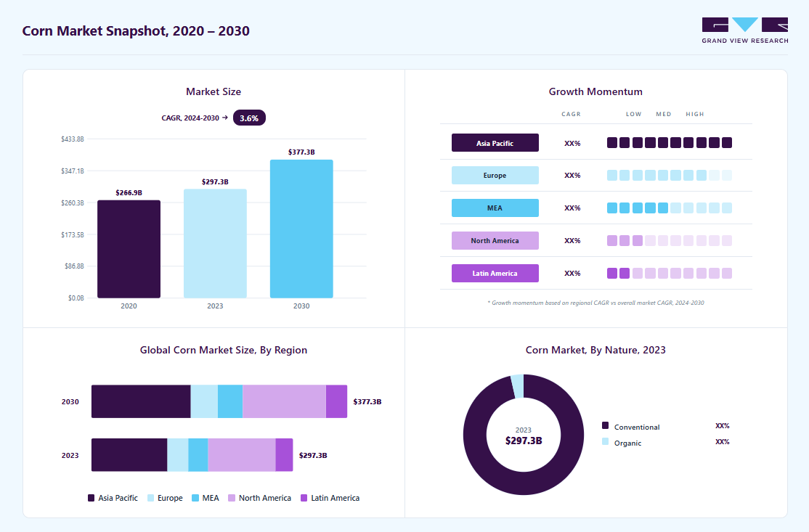Image resolution: width=809 pixels, height=532 pixels.
Task: Click the Asia Pacific region label in Growth Momentum
Action: (x=495, y=143)
